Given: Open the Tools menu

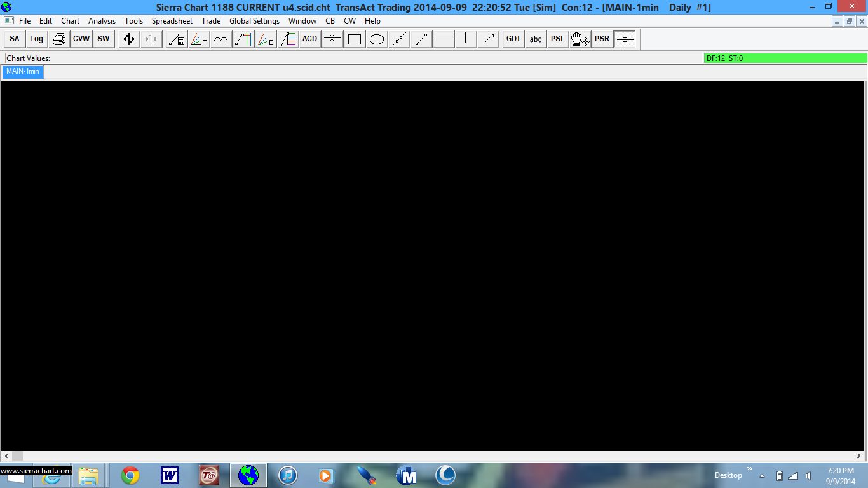Looking at the screenshot, I should point(134,21).
